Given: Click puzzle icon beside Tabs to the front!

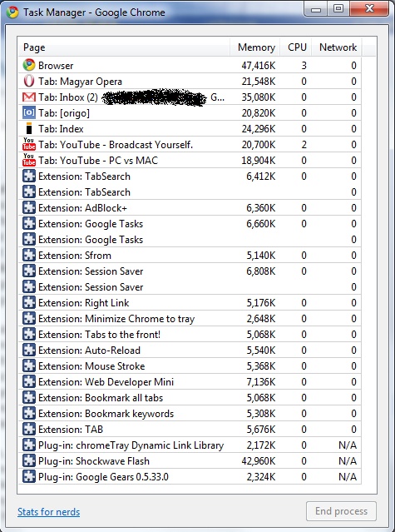Looking at the screenshot, I should click(29, 334).
